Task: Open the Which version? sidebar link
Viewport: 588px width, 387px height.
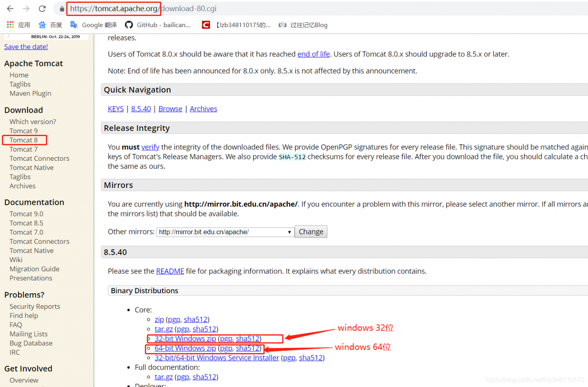Action: [33, 121]
